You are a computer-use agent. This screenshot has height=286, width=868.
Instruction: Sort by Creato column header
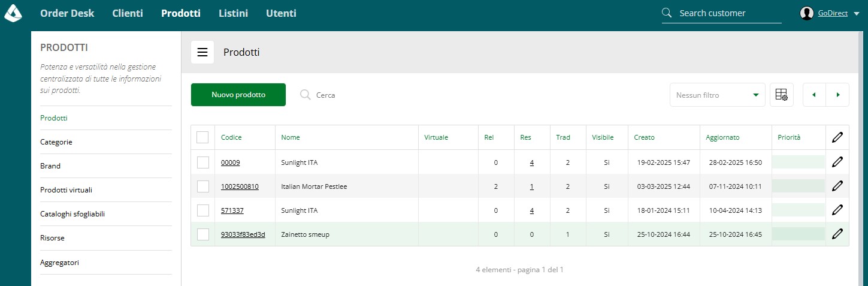[x=645, y=137]
